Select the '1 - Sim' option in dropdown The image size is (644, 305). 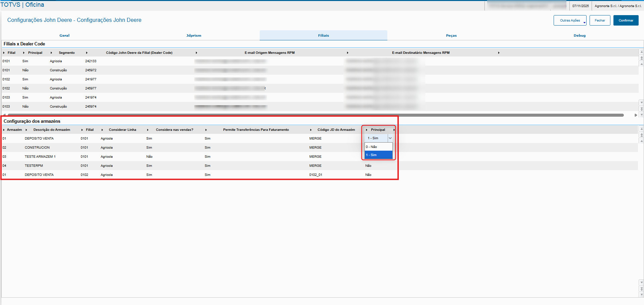379,155
